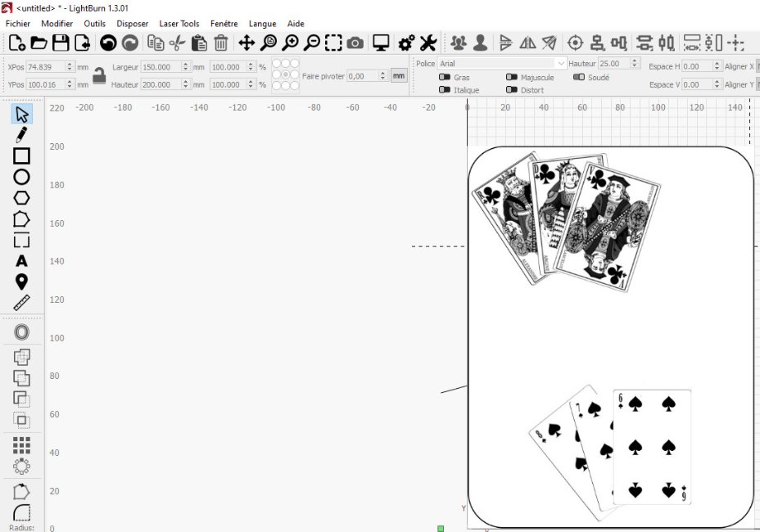The image size is (760, 532).
Task: Redo the last undone action
Action: [x=130, y=43]
